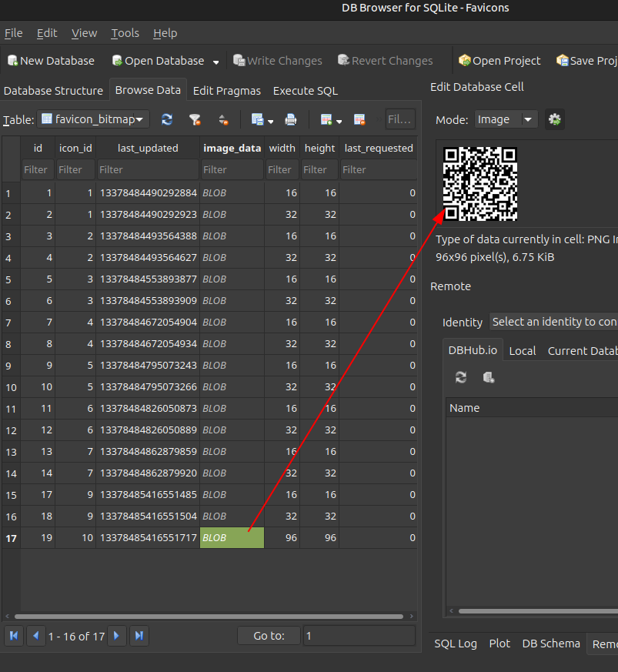This screenshot has width=618, height=672.
Task: Open the Identity selection combo box
Action: 553,322
